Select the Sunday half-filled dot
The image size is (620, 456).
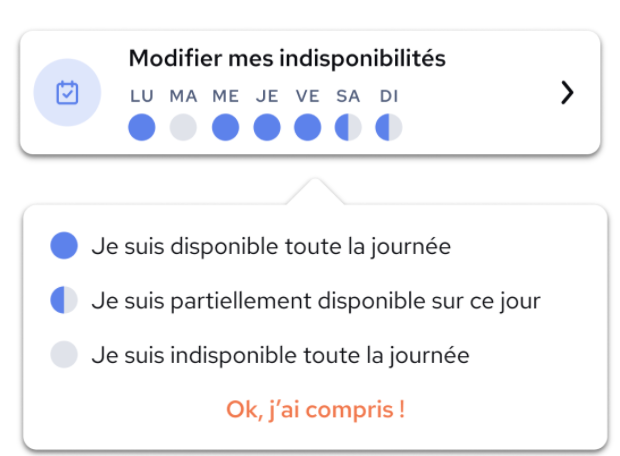pyautogui.click(x=389, y=127)
